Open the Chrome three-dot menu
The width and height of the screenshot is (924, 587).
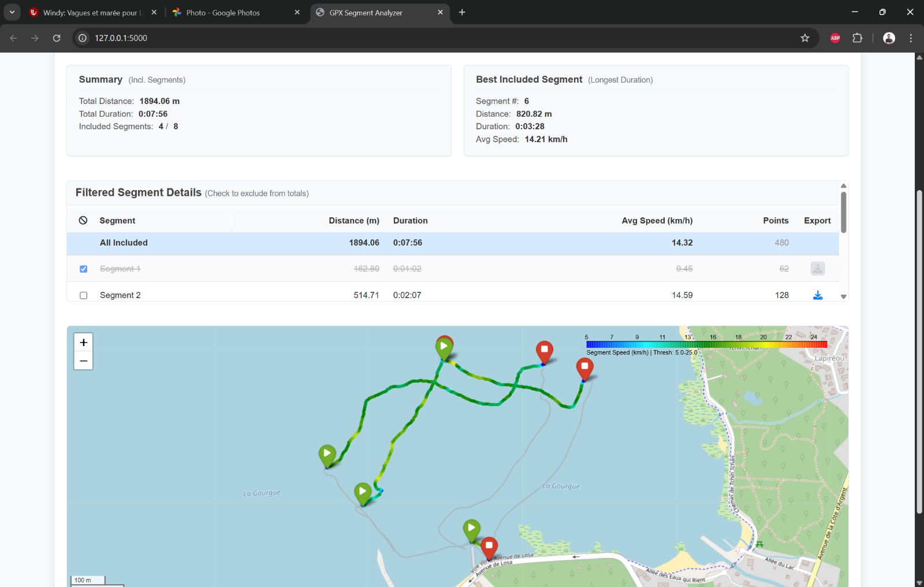pos(911,38)
